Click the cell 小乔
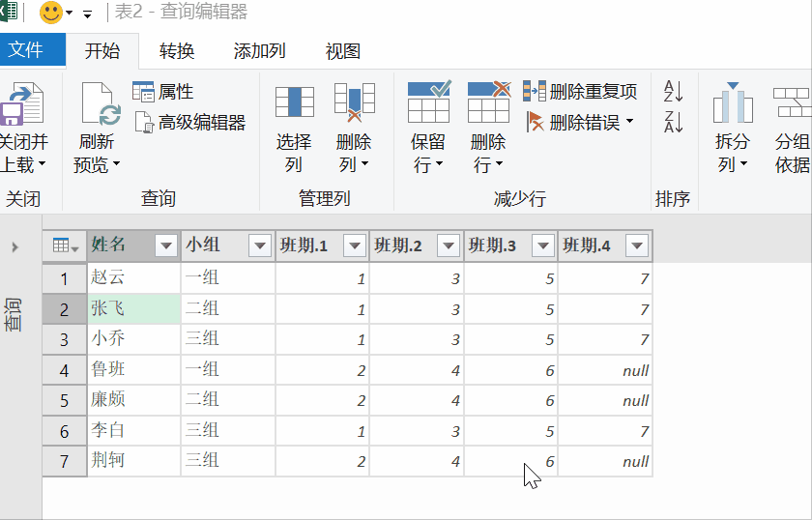The width and height of the screenshot is (812, 520). (134, 339)
